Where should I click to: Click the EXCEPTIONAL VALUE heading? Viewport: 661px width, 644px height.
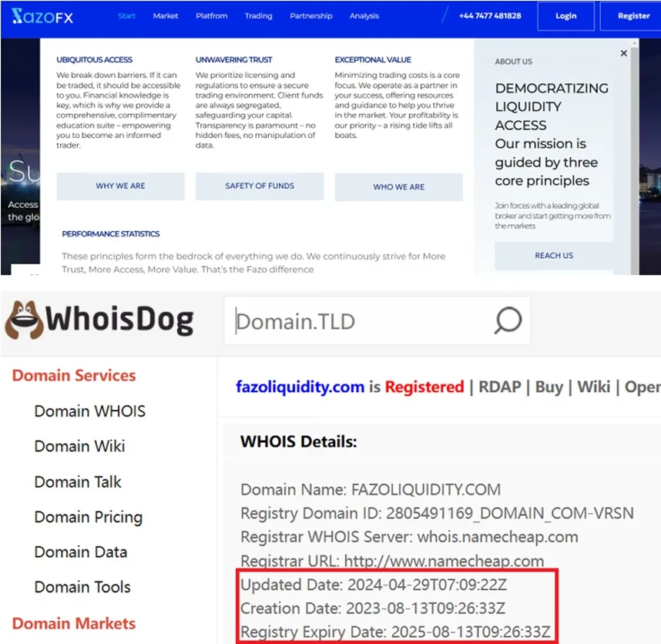pyautogui.click(x=373, y=60)
